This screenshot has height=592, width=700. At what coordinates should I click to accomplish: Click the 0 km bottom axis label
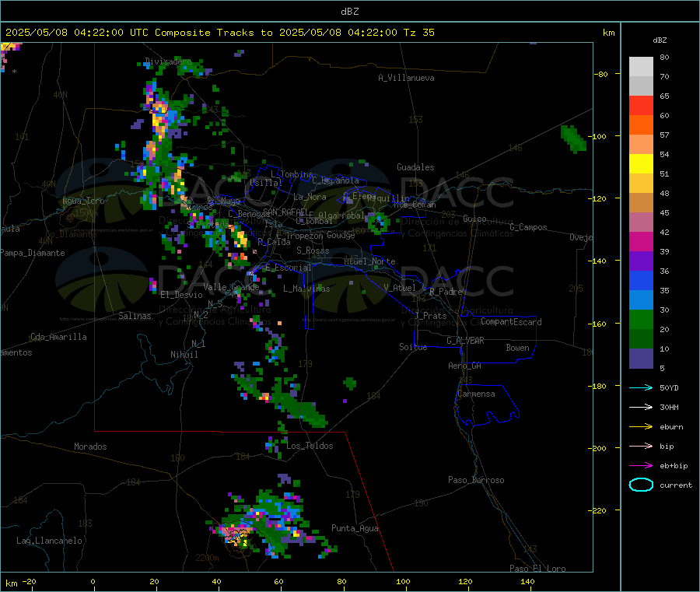pos(93,581)
